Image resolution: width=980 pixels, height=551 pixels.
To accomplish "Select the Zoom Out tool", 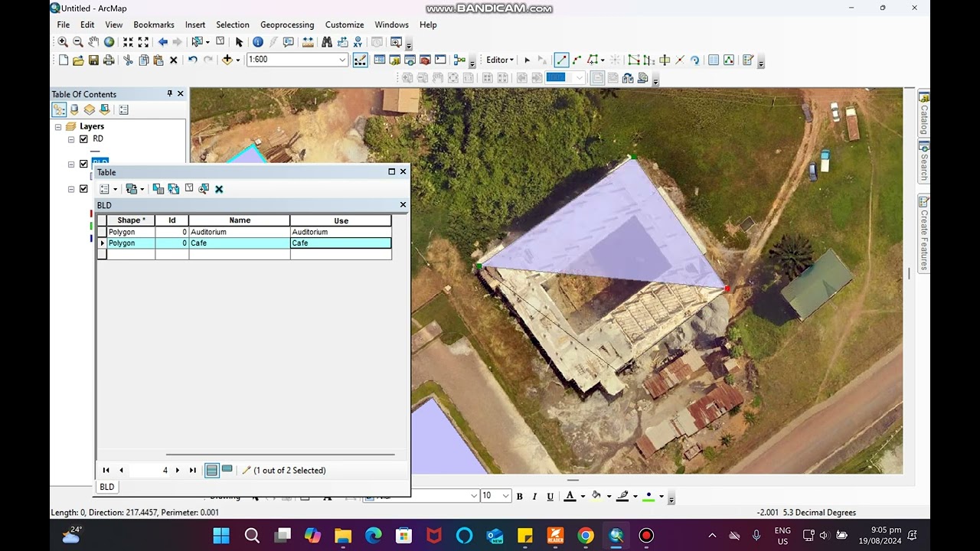I will pos(78,42).
